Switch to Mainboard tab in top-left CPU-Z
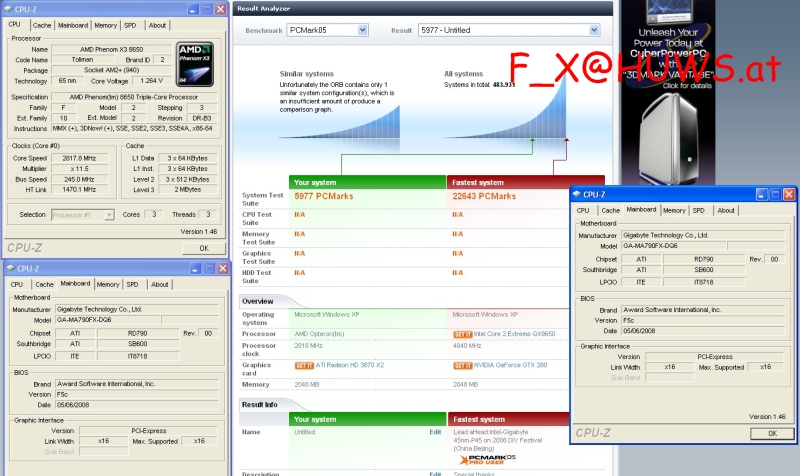The width and height of the screenshot is (800, 476). tap(73, 25)
